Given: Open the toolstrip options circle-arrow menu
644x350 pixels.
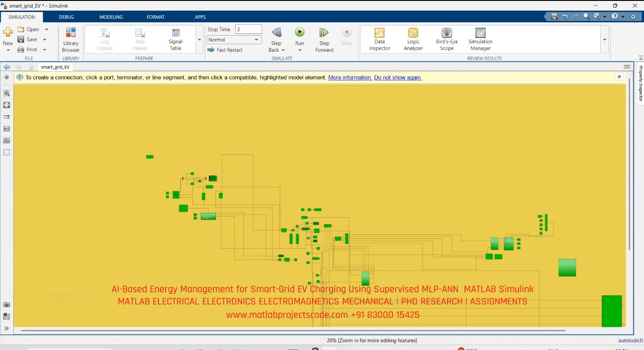Looking at the screenshot, I should (x=633, y=17).
